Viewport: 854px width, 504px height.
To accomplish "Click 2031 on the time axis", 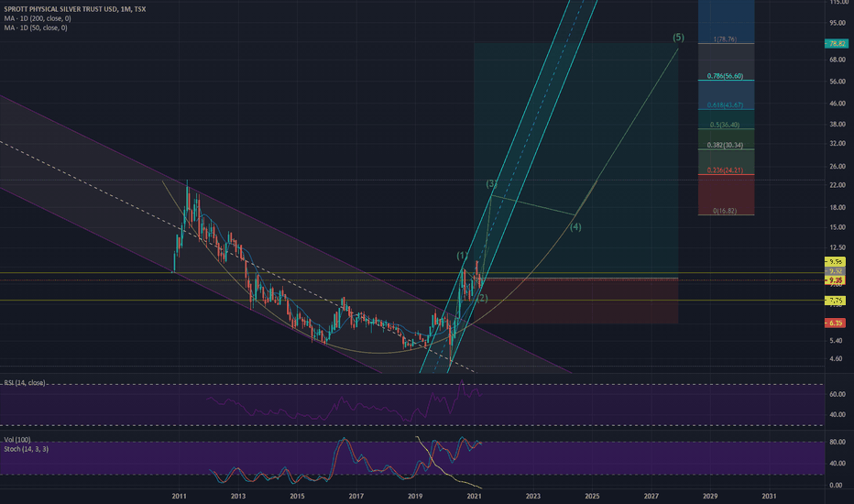I will [769, 497].
